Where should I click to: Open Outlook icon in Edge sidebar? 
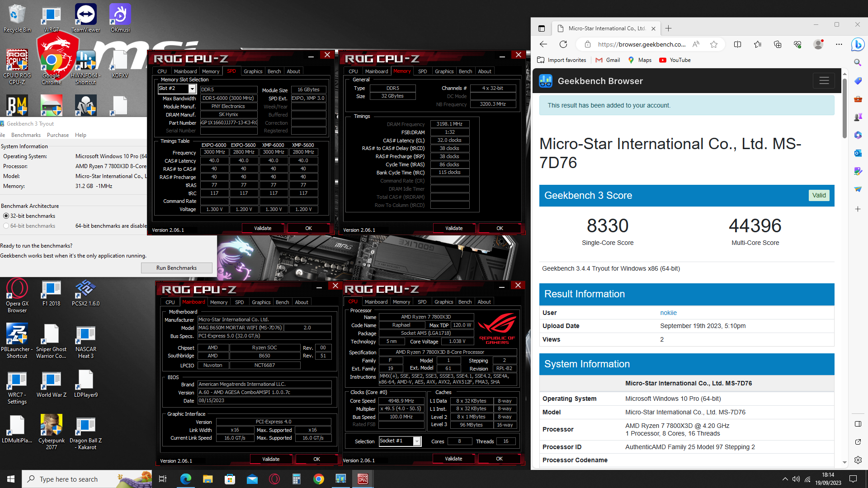pos(858,153)
